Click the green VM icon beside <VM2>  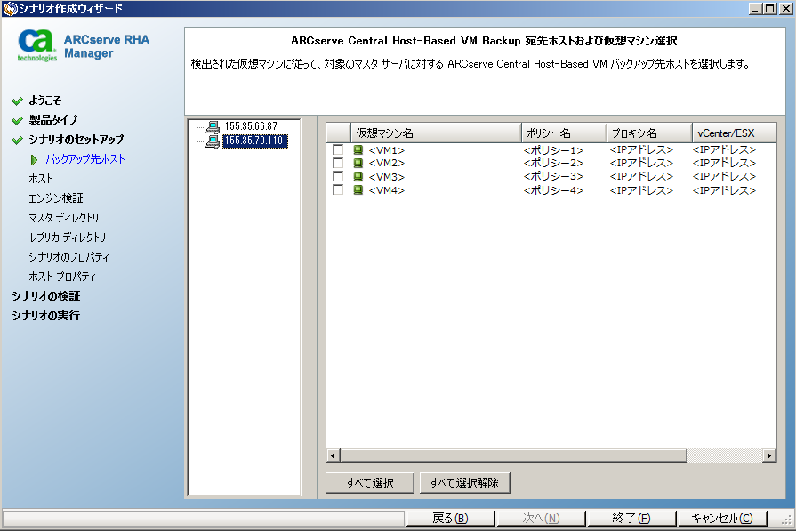[358, 164]
